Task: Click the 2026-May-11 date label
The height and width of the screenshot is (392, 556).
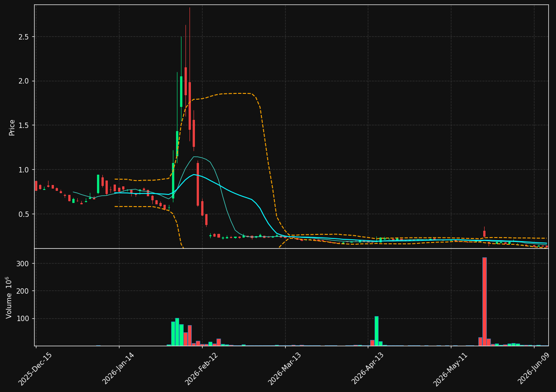Action: (x=450, y=369)
